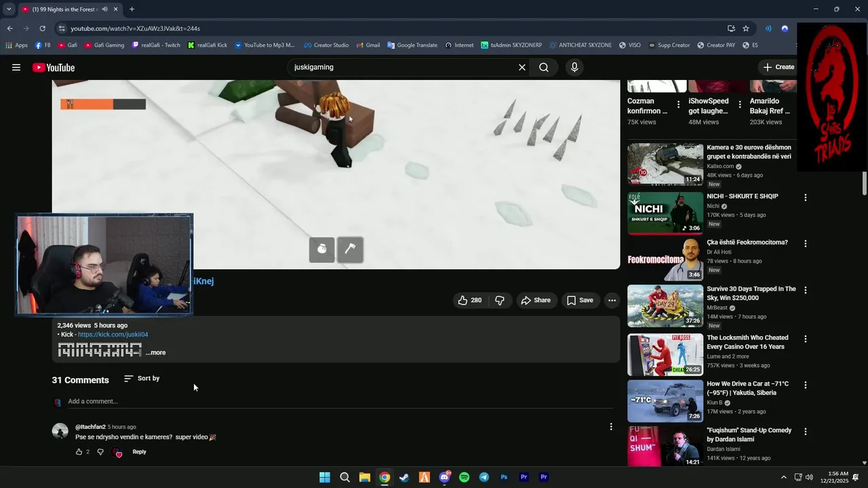Open the Gmail bookmark
Image resolution: width=868 pixels, height=488 pixels.
368,45
